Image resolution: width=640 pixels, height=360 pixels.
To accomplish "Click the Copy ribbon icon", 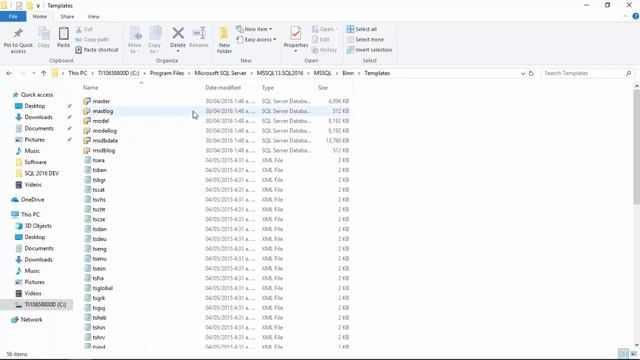I will (x=44, y=33).
